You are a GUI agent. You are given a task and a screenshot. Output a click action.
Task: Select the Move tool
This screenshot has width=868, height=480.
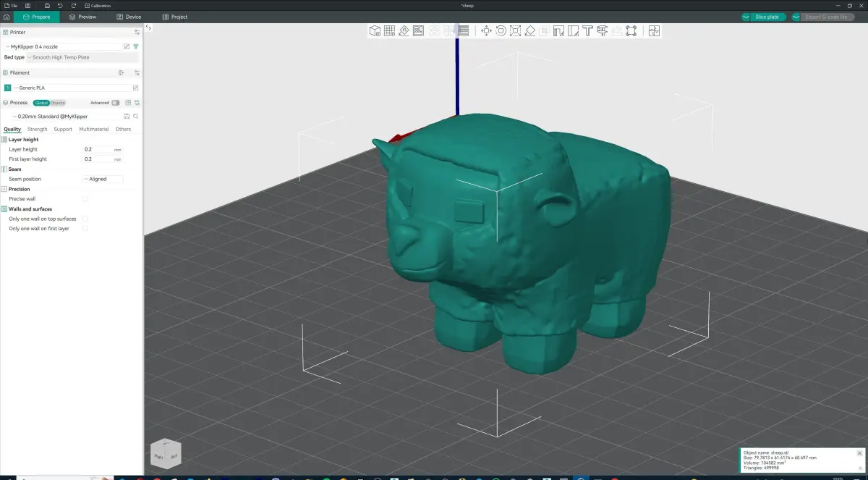coord(486,31)
